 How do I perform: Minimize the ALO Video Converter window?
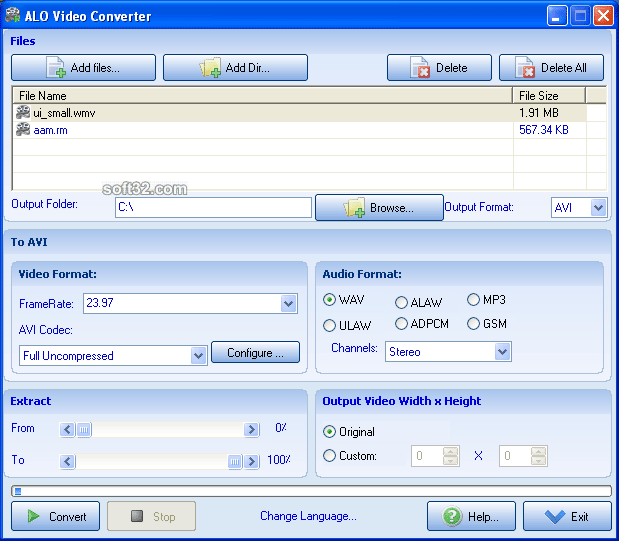(x=557, y=16)
